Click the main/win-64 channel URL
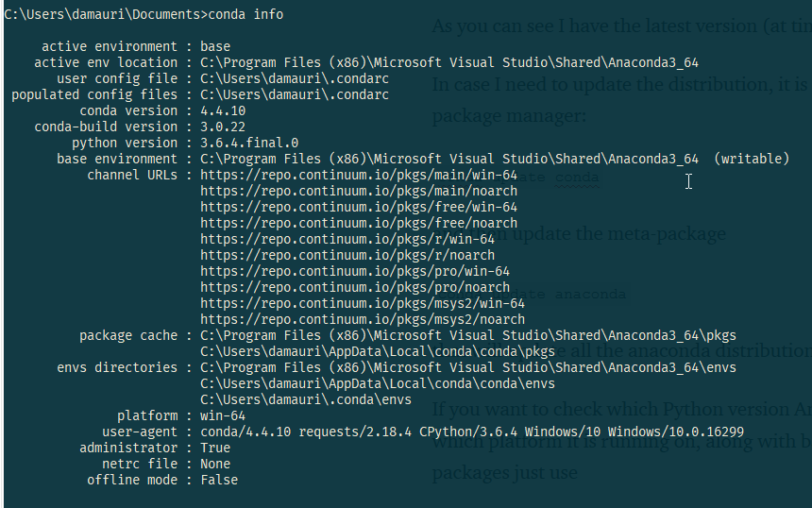Screen dimensions: 812x508 (359, 175)
